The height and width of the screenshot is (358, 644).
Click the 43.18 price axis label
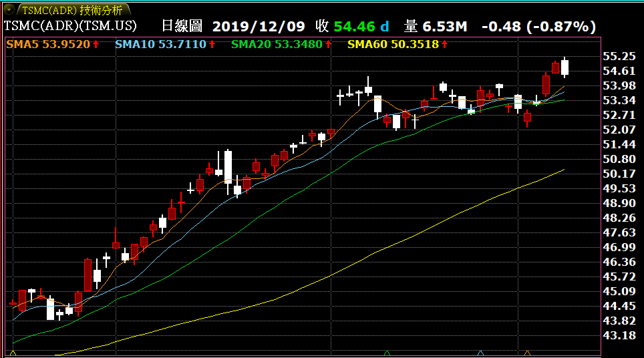(619, 336)
